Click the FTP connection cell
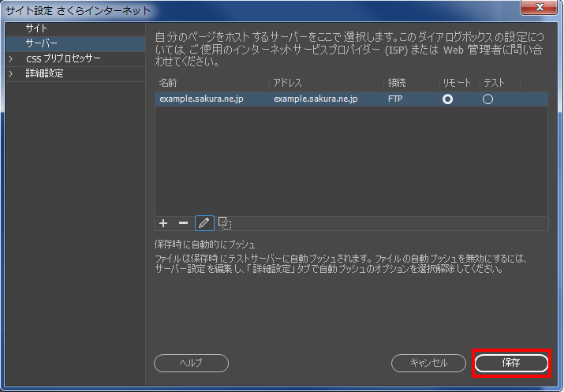 click(395, 99)
